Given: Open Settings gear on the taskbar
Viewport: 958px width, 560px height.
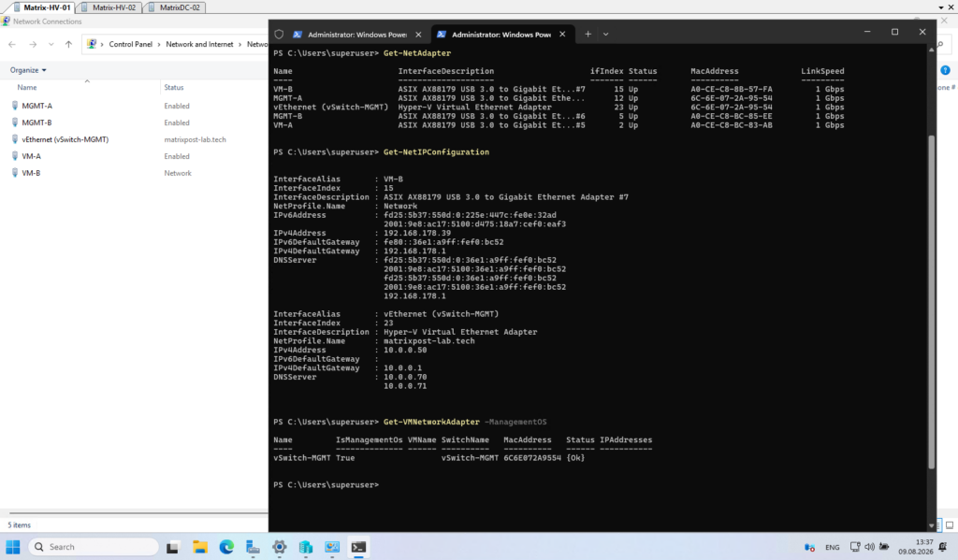Looking at the screenshot, I should (x=279, y=547).
